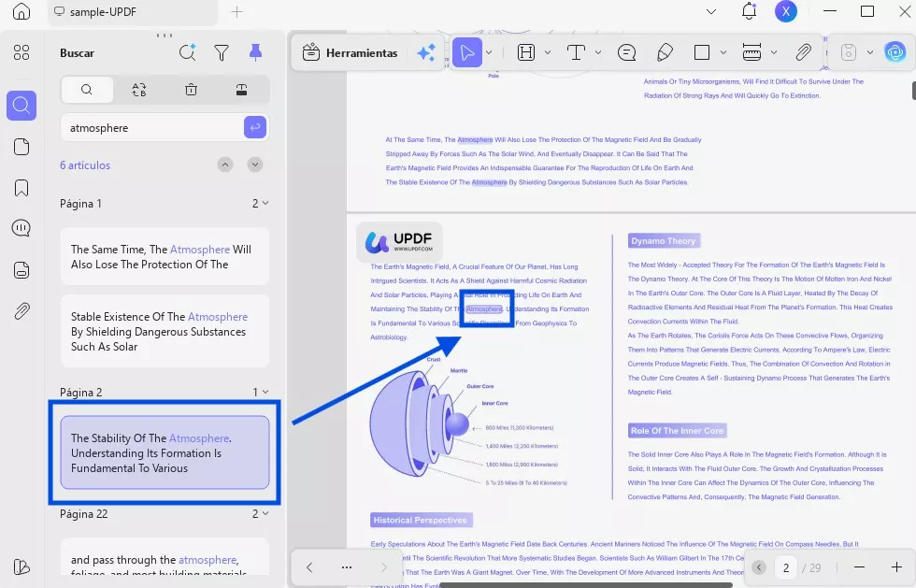Open the Bookmarks sidebar icon
Viewport: 916px width, 588px height.
pos(21,188)
